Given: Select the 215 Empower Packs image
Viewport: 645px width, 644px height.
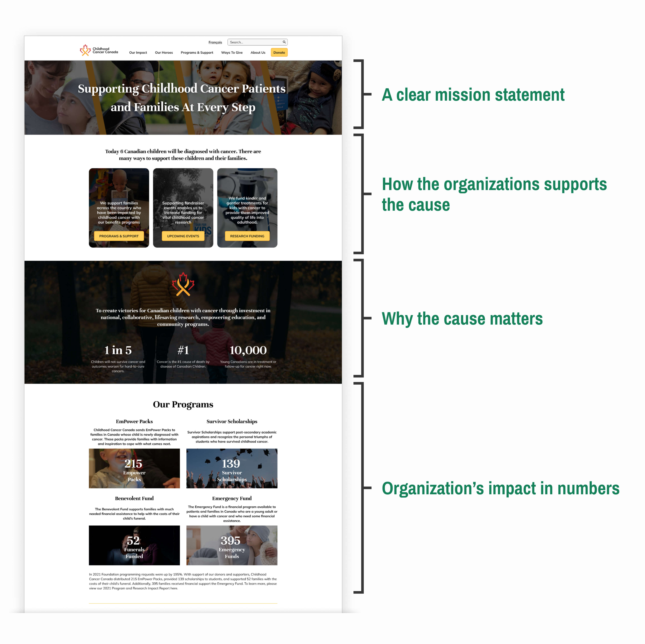Looking at the screenshot, I should coord(134,468).
